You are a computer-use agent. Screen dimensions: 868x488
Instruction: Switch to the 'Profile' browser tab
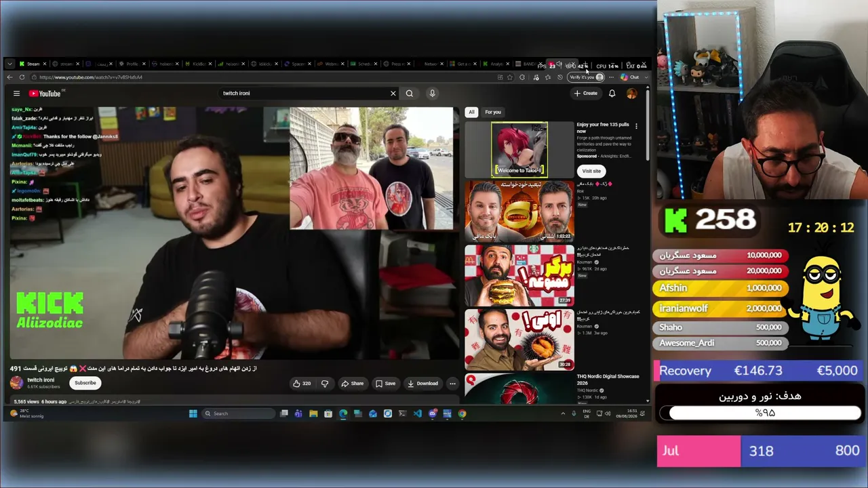132,64
